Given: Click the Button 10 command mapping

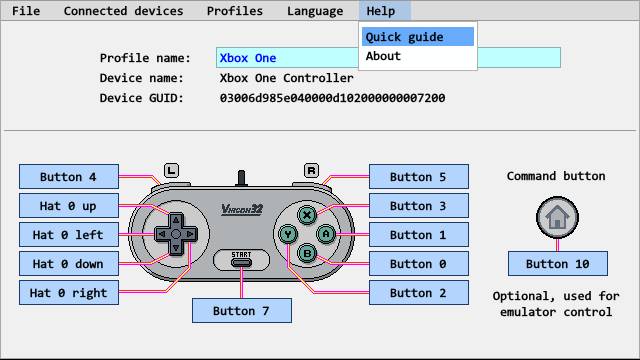Looking at the screenshot, I should coord(558,264).
